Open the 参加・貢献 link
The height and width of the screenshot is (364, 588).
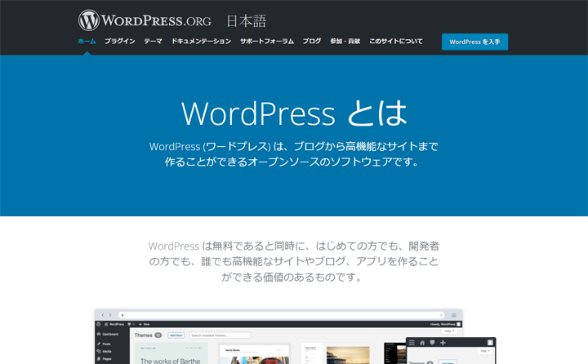coord(345,42)
